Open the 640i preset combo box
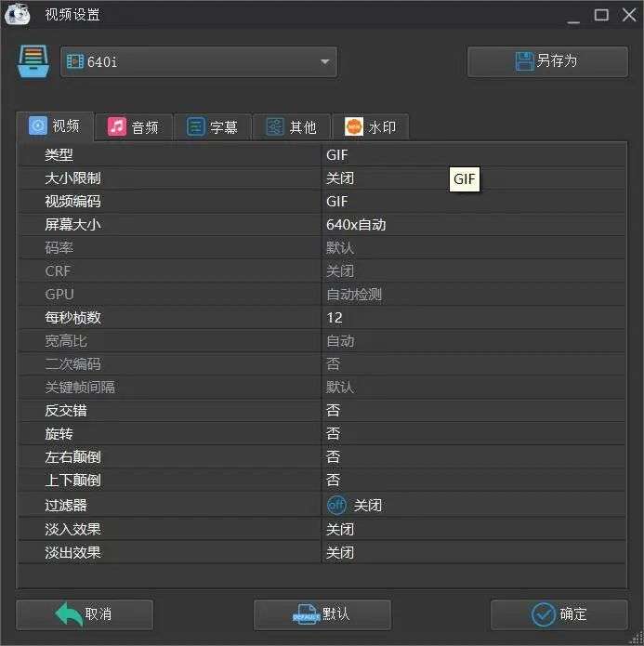This screenshot has width=644, height=646. pos(199,61)
